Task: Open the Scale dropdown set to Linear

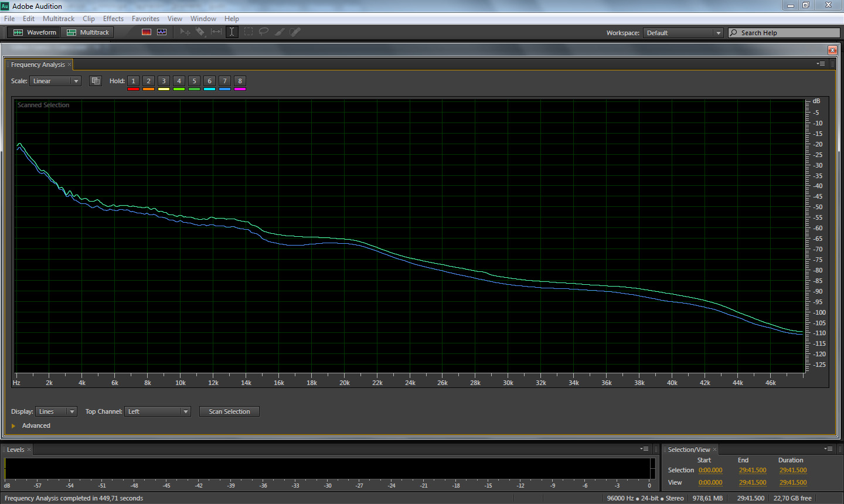Action: pyautogui.click(x=55, y=81)
